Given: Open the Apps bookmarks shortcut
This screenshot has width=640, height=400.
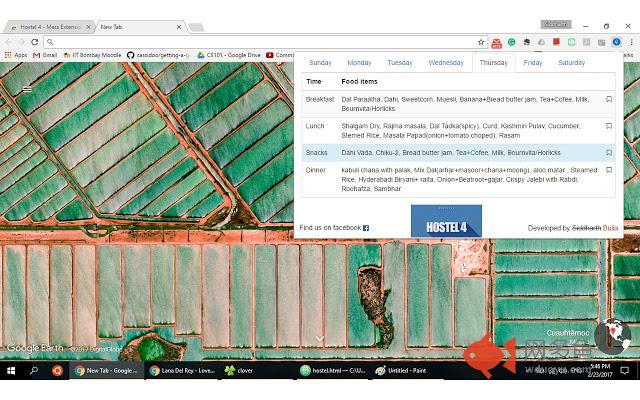Looking at the screenshot, I should pos(16,55).
